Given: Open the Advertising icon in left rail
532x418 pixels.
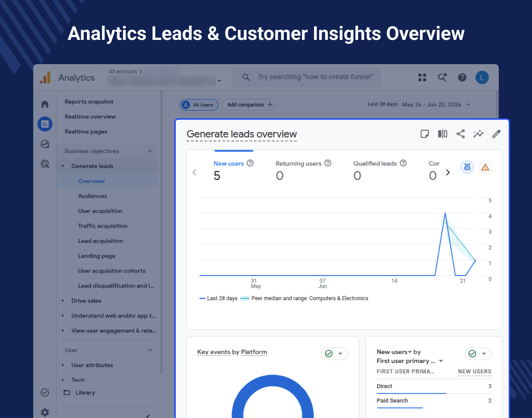Looking at the screenshot, I should click(45, 164).
